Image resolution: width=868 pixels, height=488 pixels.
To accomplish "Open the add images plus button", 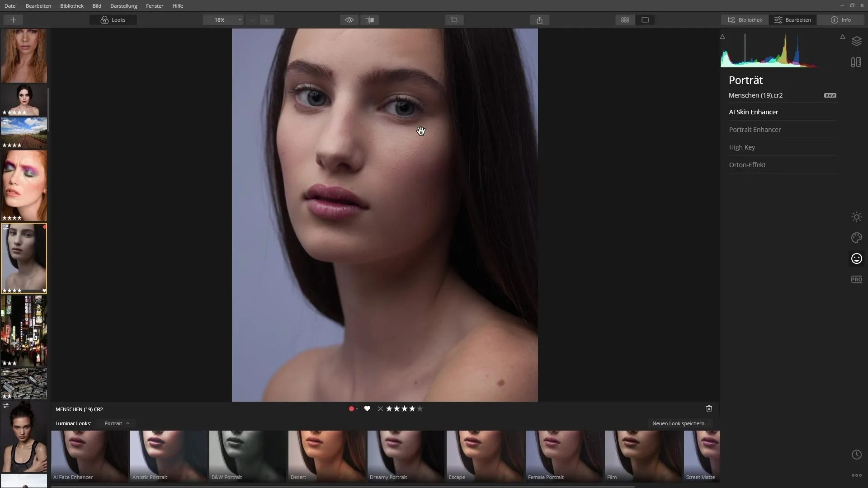I will (x=13, y=20).
